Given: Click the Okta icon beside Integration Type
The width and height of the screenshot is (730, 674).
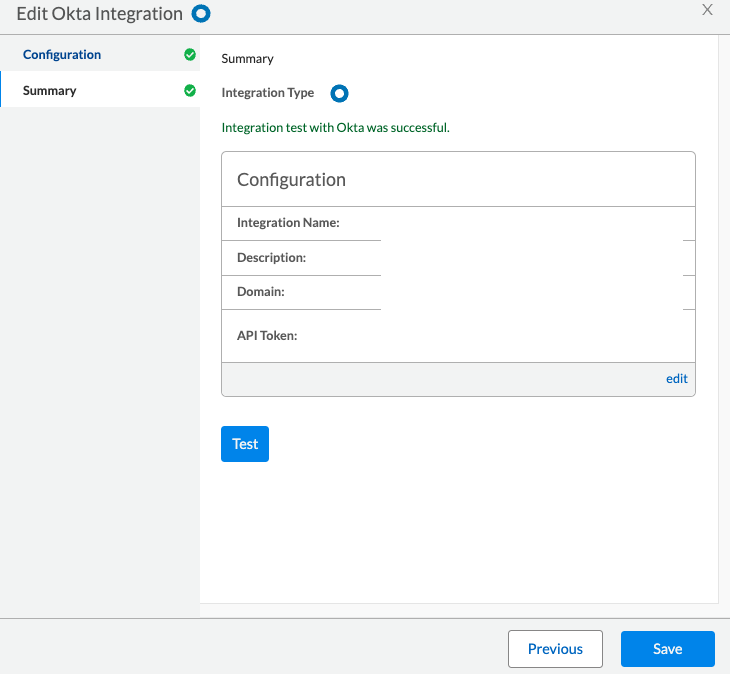Looking at the screenshot, I should pyautogui.click(x=339, y=93).
